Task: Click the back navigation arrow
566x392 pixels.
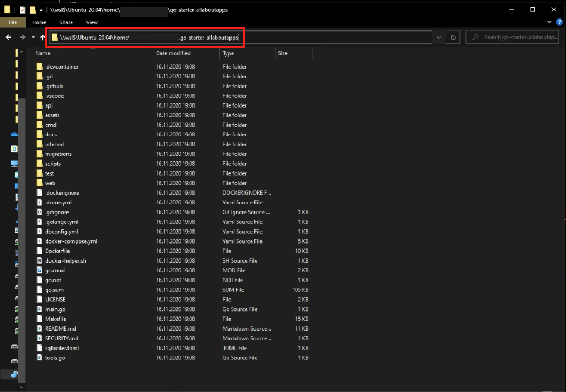Action: tap(8, 37)
